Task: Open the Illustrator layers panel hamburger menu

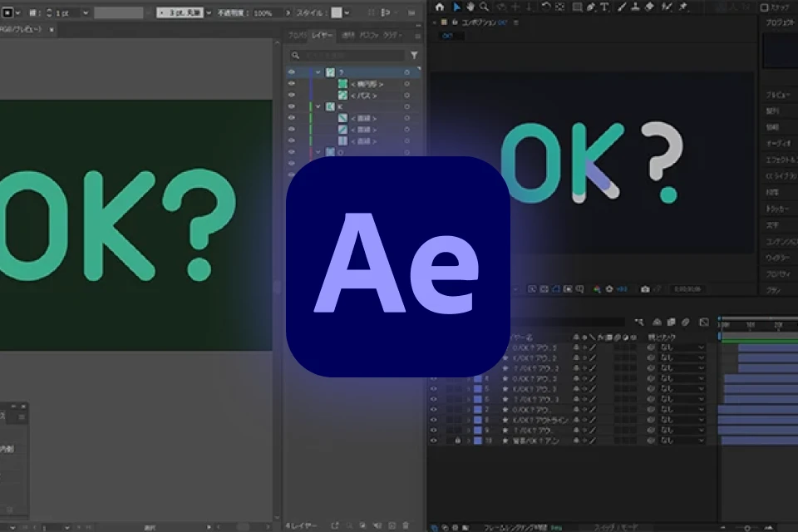Action: click(x=418, y=36)
